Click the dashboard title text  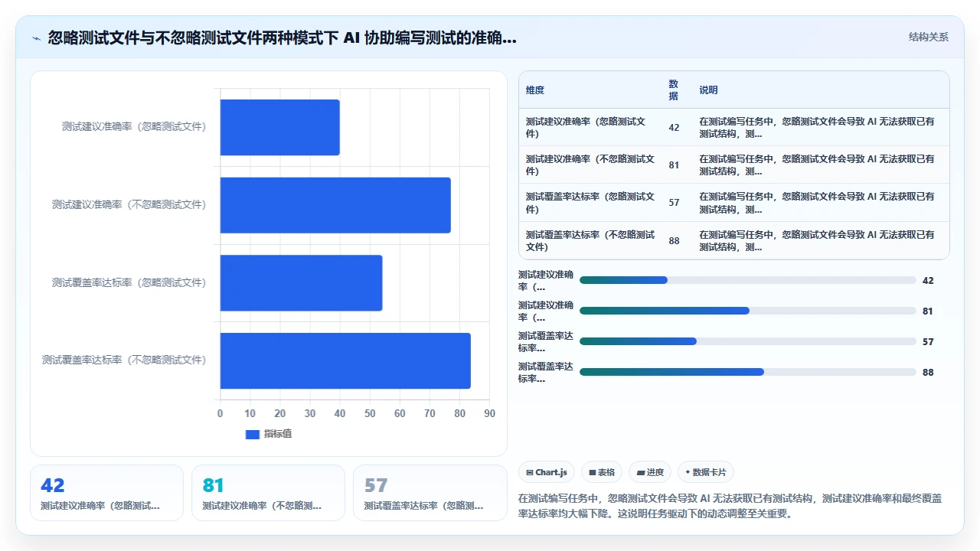click(x=282, y=38)
